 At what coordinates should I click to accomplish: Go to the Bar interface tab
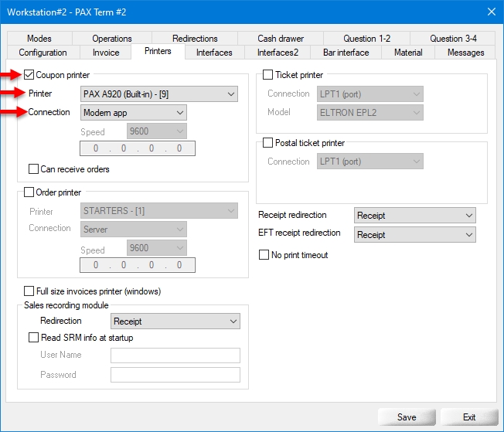pyautogui.click(x=347, y=53)
